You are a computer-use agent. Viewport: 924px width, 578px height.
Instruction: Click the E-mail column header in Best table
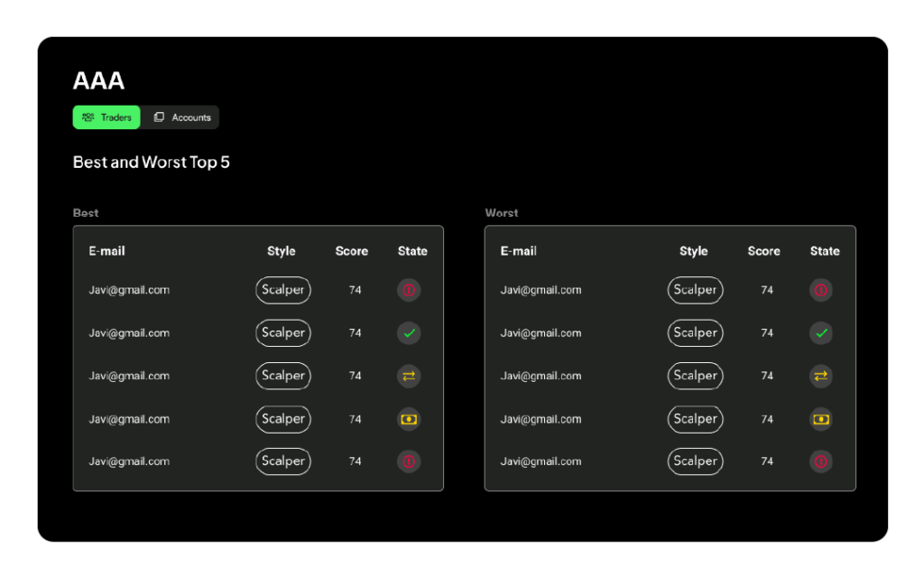(106, 251)
